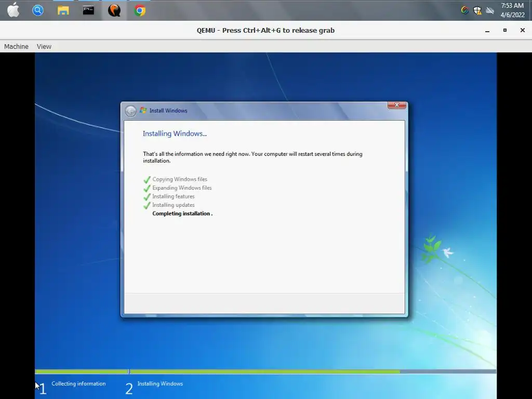This screenshot has height=399, width=532.
Task: Select the QEMU icon in the taskbar
Action: [x=114, y=10]
